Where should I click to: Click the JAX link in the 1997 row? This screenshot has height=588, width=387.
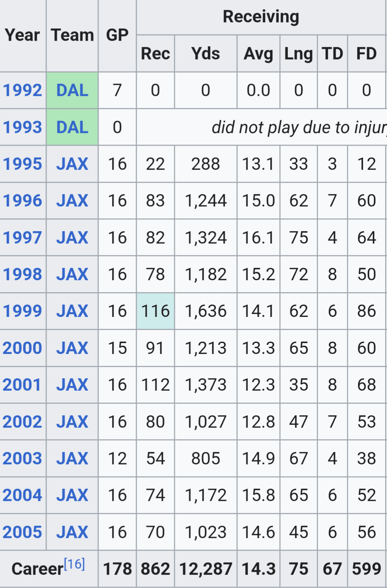[x=72, y=238]
